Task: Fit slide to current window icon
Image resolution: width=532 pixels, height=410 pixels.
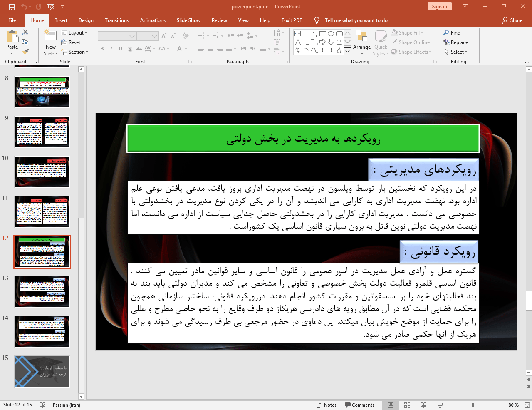Action: pyautogui.click(x=527, y=405)
